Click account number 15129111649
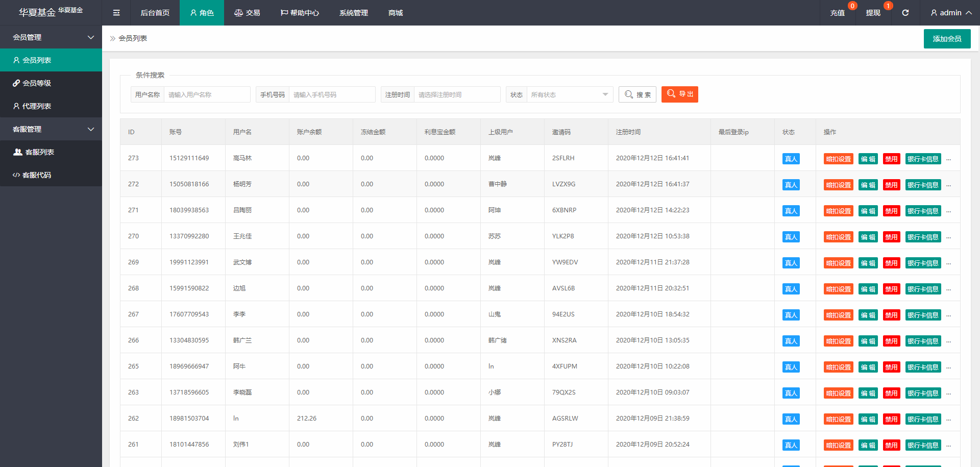Screen dimensions: 980x467 (189, 158)
